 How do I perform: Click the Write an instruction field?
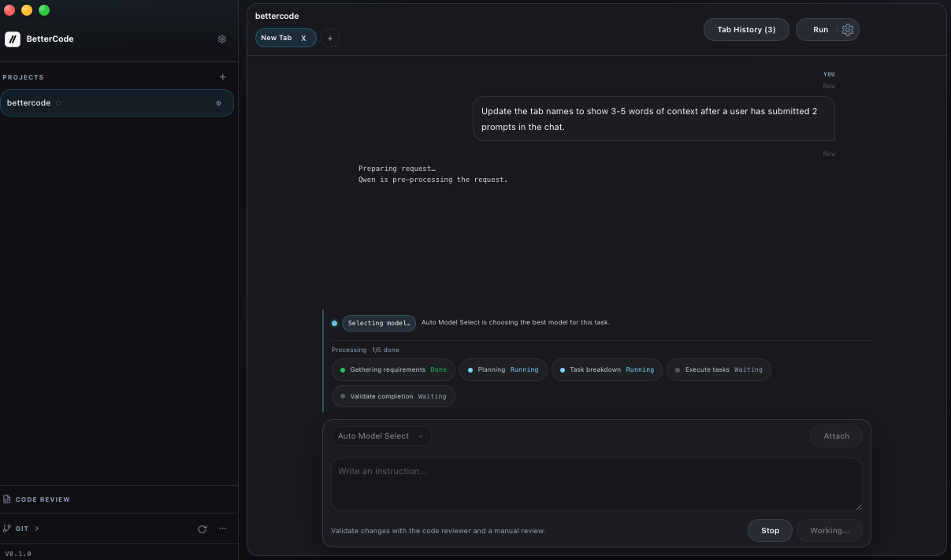596,483
